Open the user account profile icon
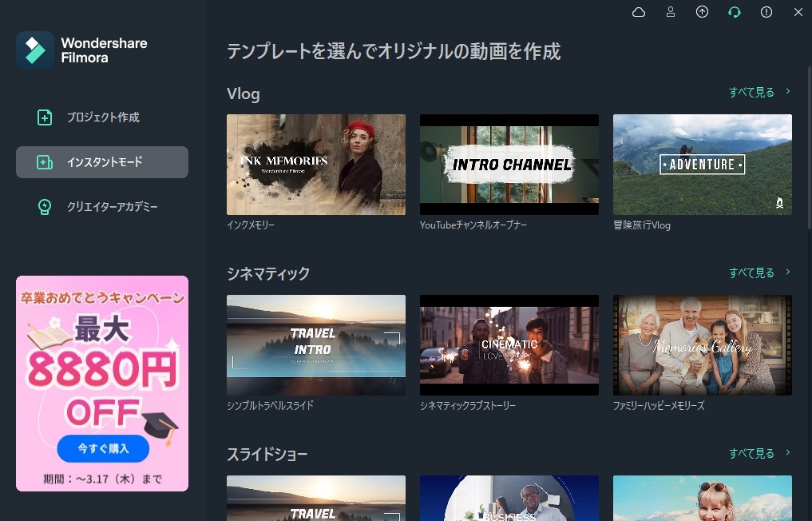This screenshot has height=521, width=812. tap(671, 12)
